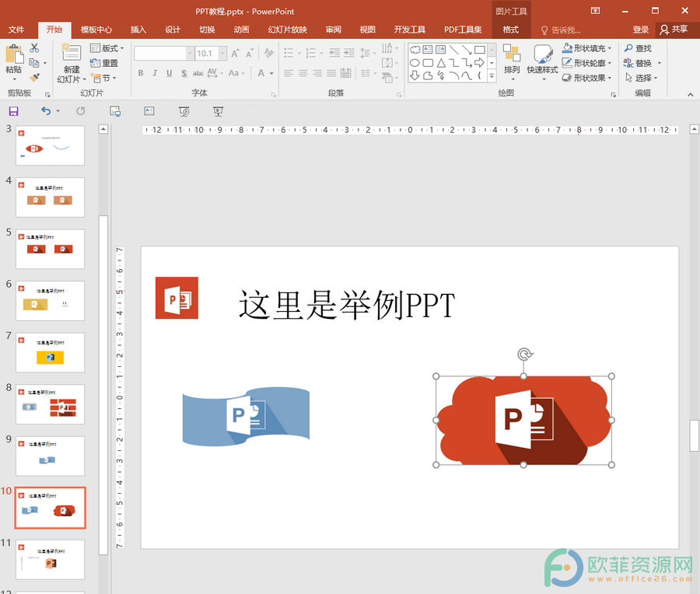Select the rectangle shape in the shapes gallery

(479, 50)
